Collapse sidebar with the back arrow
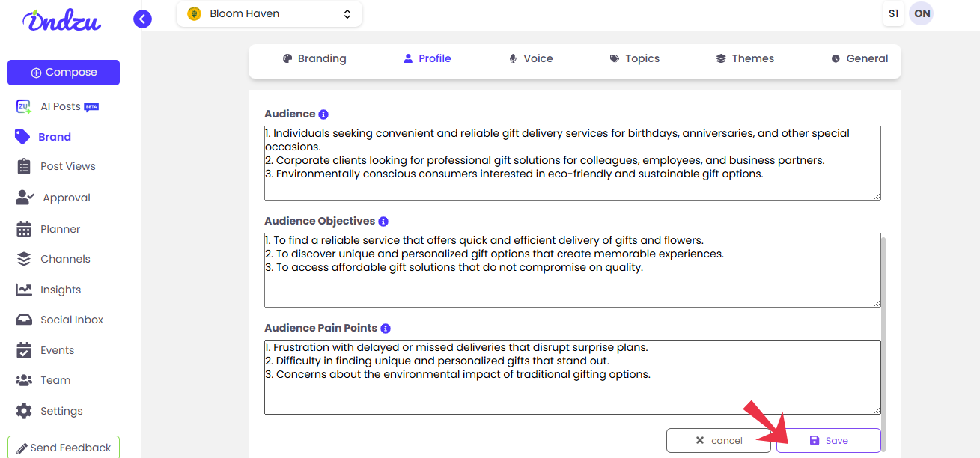The width and height of the screenshot is (980, 458). tap(142, 19)
